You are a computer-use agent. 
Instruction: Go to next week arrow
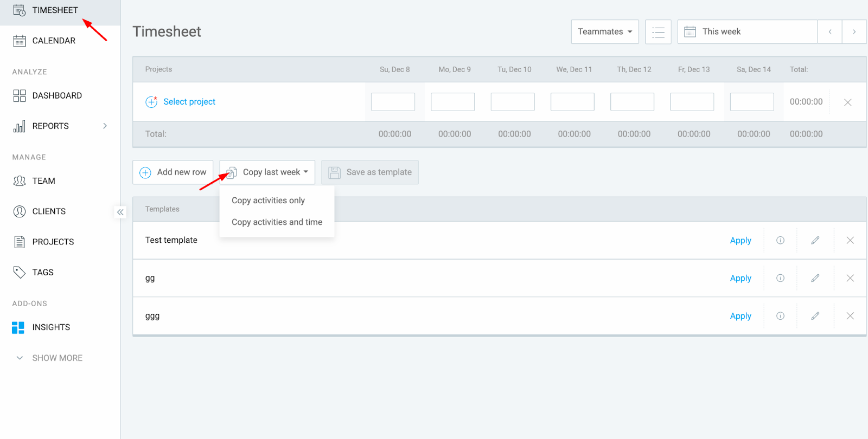[854, 32]
